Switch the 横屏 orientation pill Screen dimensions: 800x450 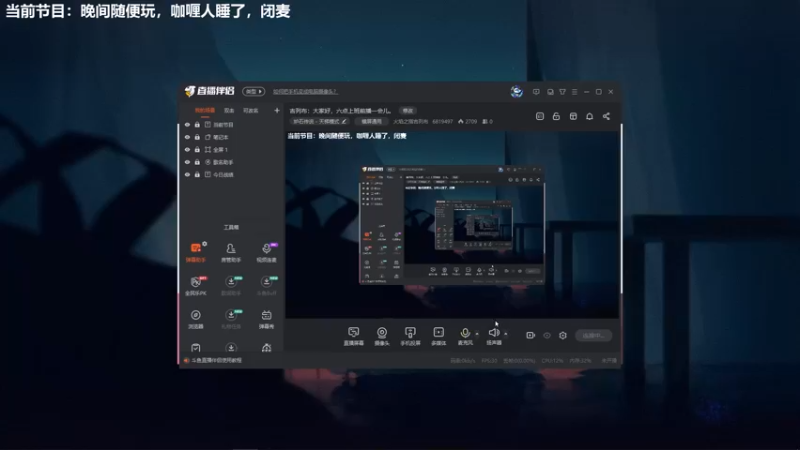point(371,121)
